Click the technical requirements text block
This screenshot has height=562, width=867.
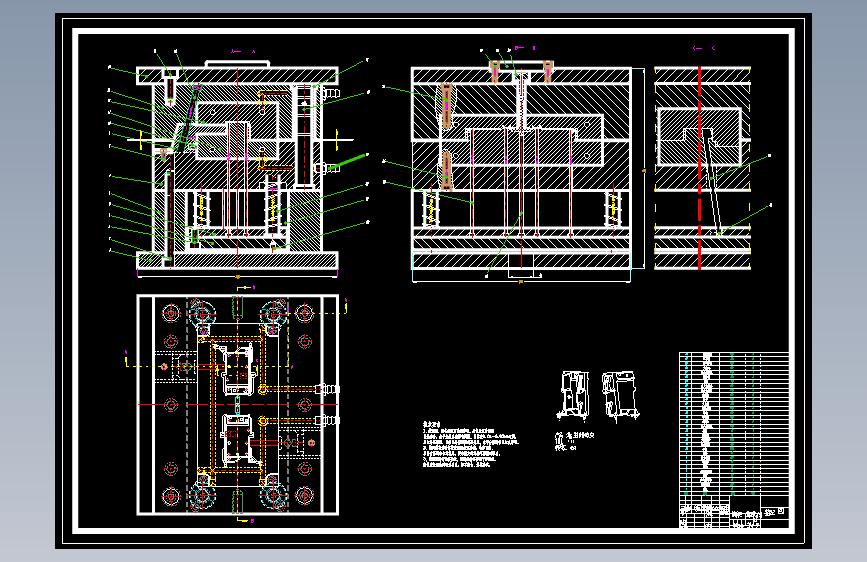[x=471, y=444]
